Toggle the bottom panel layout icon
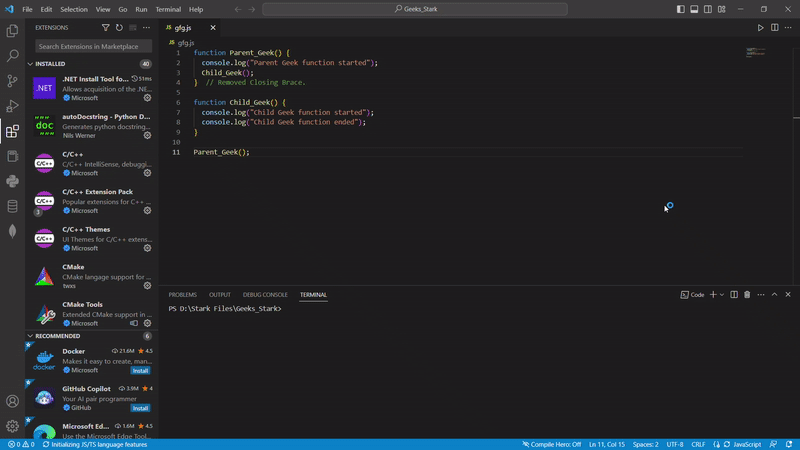Screen dimensions: 800x450 point(694,9)
